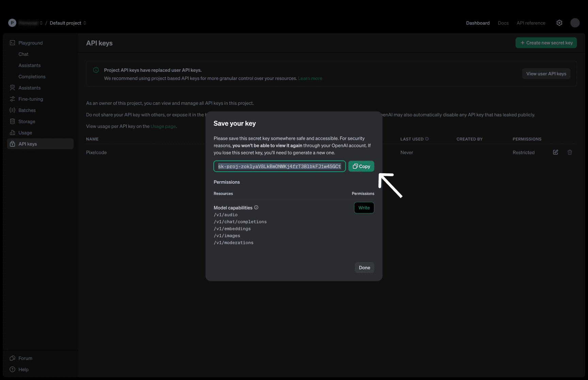Click the Playground terminal icon

point(13,43)
